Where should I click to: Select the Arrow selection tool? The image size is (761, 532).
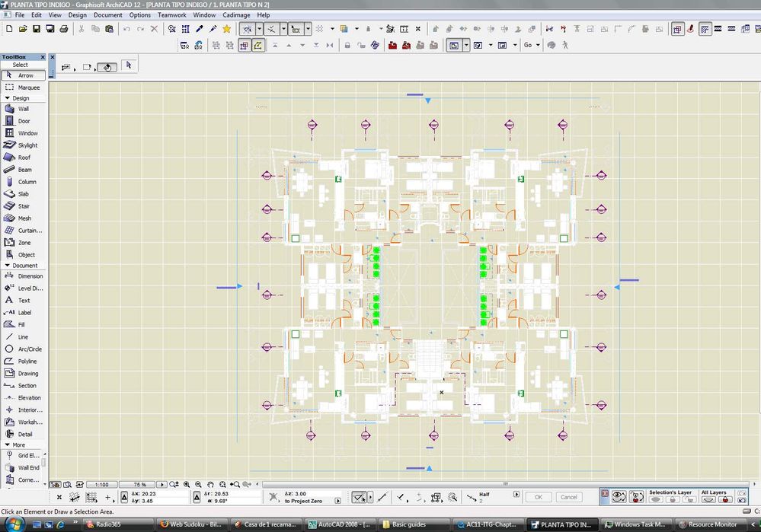(24, 75)
